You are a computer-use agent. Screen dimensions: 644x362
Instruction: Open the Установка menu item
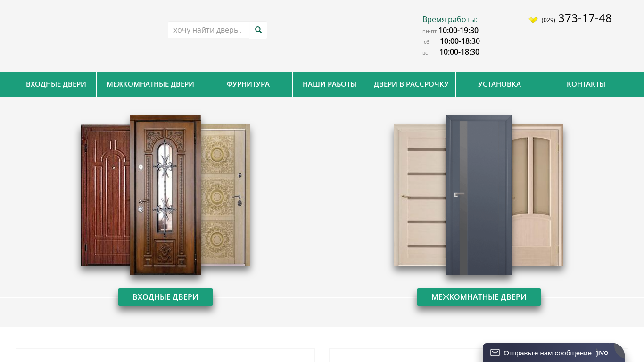tap(499, 84)
